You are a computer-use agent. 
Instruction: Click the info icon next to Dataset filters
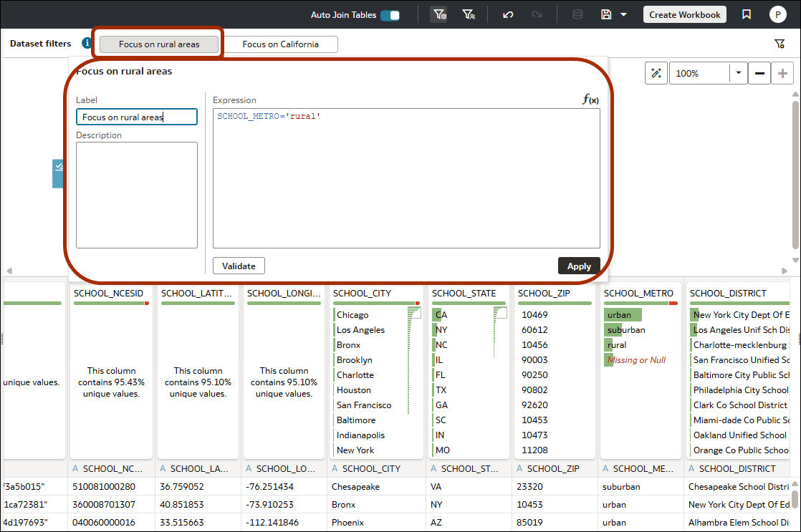click(x=87, y=43)
